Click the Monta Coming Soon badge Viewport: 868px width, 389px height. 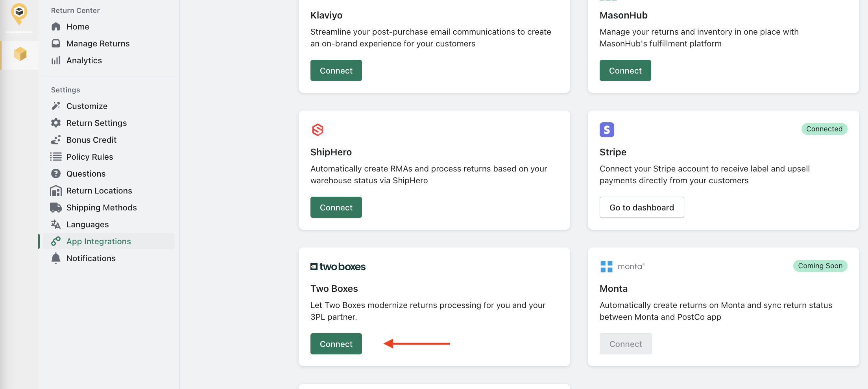pos(820,266)
